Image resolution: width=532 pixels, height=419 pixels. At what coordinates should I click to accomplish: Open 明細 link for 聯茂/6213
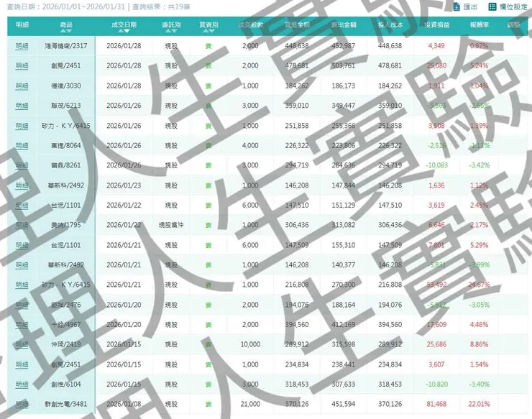[22, 106]
